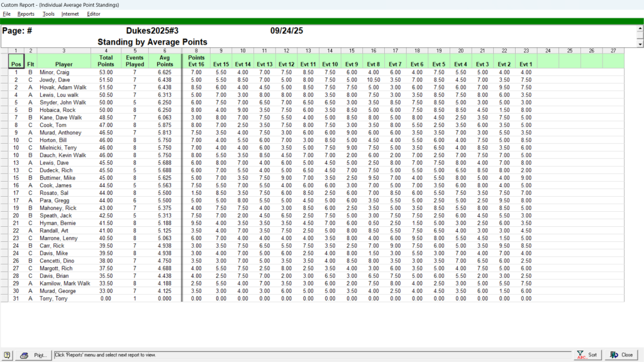The height and width of the screenshot is (362, 644).
Task: Open the Editor menu
Action: tap(94, 14)
